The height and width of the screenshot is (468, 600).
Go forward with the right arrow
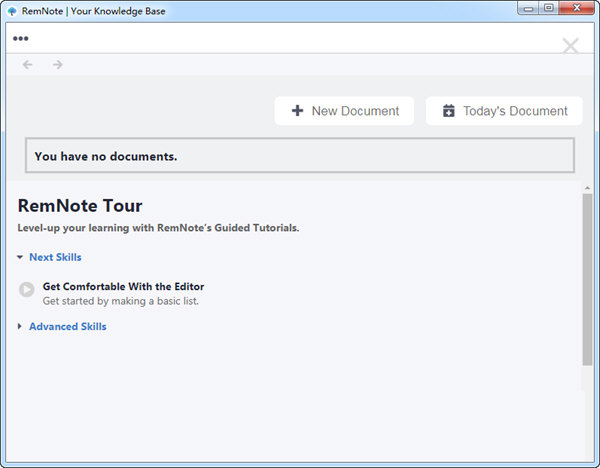[x=58, y=65]
